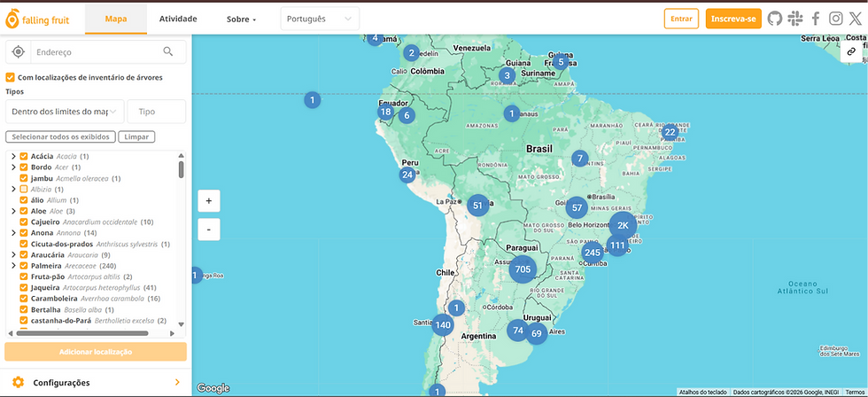Expand the Palmeira tree row
The image size is (868, 397).
click(13, 266)
